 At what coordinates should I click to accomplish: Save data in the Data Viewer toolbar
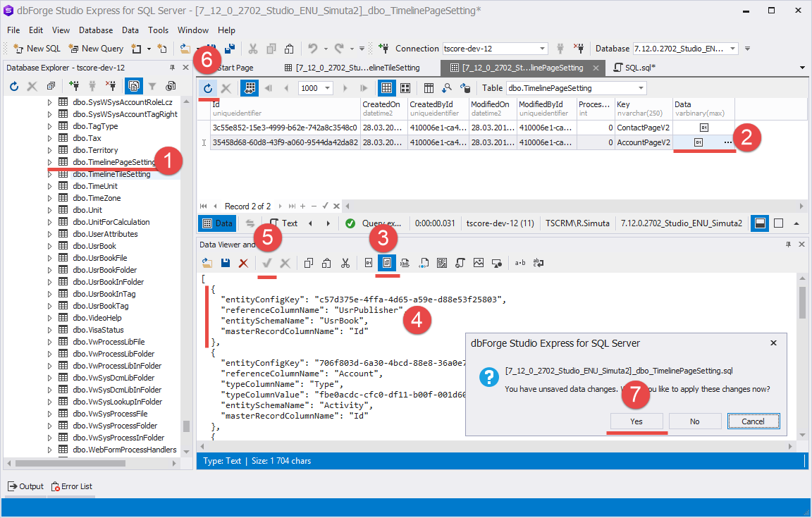click(225, 263)
